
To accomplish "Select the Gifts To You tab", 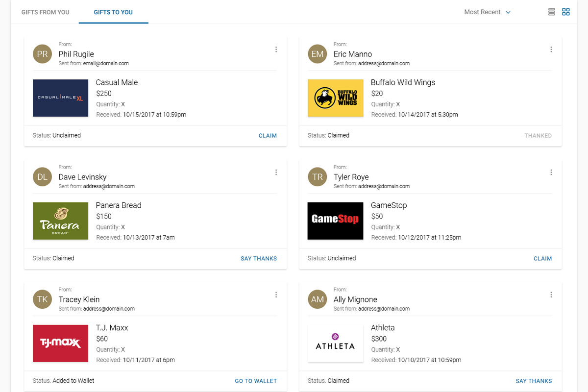I will [x=113, y=12].
